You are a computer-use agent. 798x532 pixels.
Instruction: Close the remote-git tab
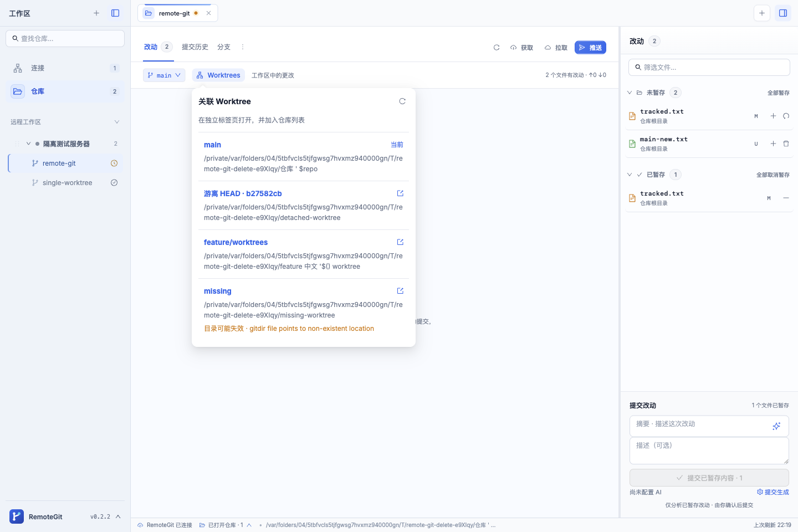pos(208,13)
